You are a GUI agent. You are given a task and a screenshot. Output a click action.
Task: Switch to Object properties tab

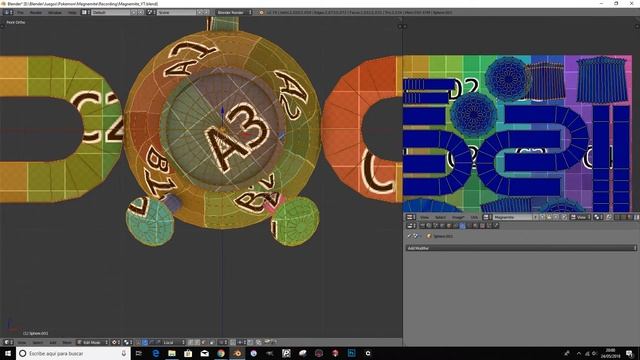pyautogui.click(x=449, y=225)
